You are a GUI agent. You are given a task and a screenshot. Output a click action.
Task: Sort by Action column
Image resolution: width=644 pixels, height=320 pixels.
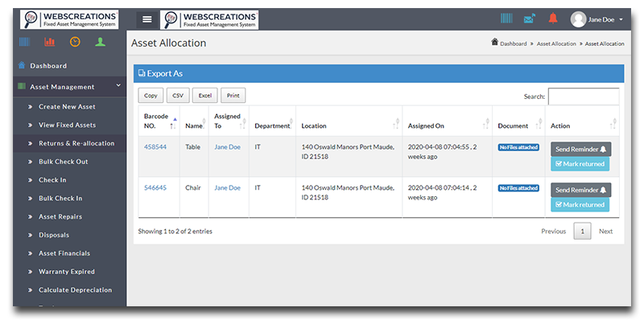[582, 121]
